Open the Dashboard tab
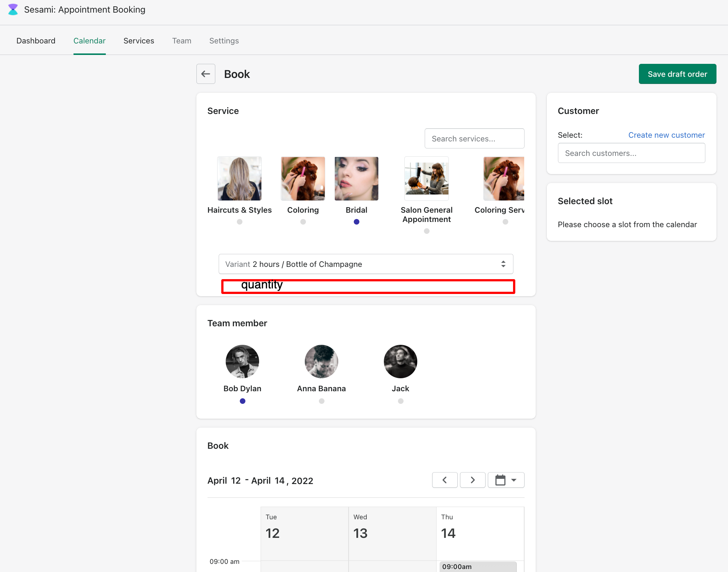728x572 pixels. point(36,41)
